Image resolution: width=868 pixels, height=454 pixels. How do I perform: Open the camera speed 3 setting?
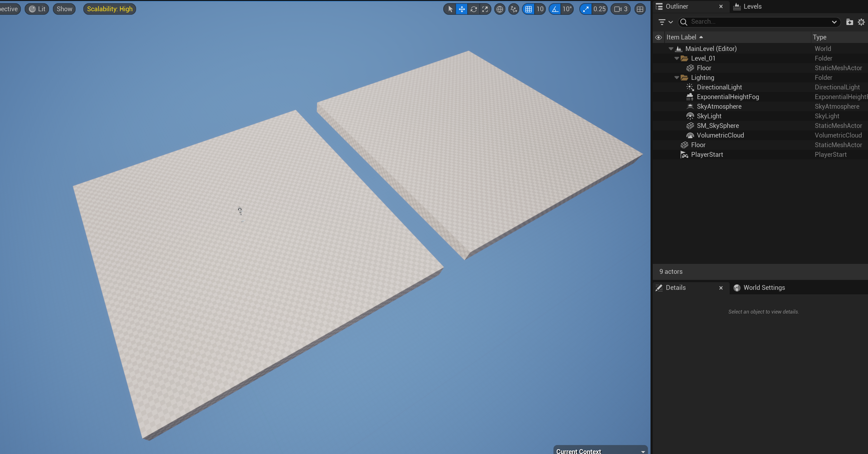point(620,9)
